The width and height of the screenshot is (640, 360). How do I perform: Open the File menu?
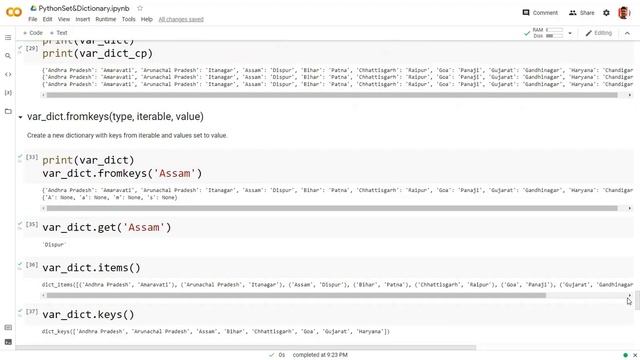pyautogui.click(x=33, y=19)
